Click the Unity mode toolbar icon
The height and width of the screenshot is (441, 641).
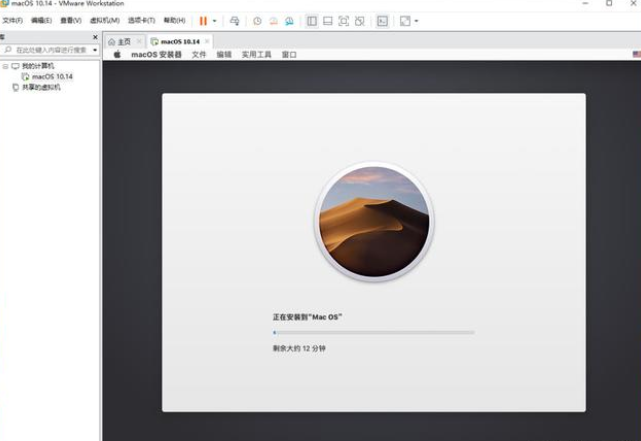(359, 20)
